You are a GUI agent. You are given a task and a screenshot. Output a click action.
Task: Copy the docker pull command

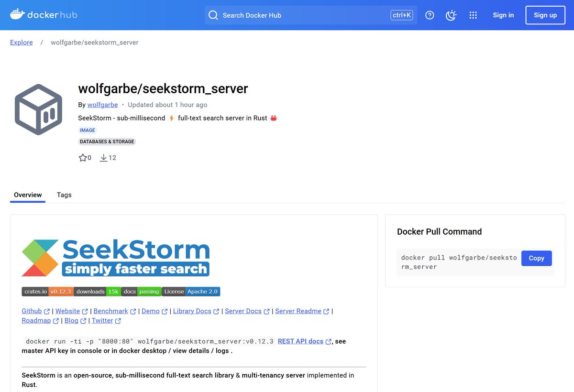point(536,258)
